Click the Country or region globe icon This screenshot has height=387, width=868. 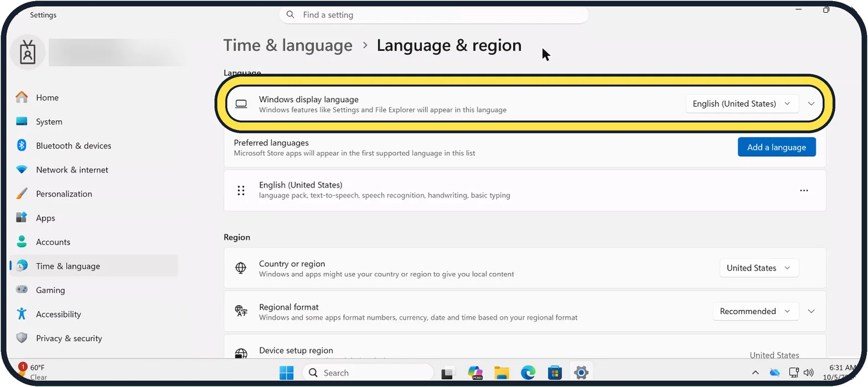click(x=241, y=268)
